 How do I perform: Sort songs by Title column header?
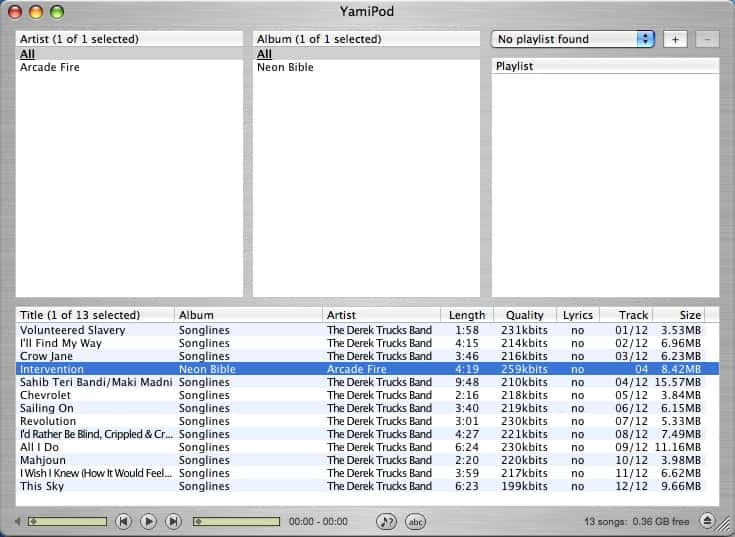tap(95, 315)
